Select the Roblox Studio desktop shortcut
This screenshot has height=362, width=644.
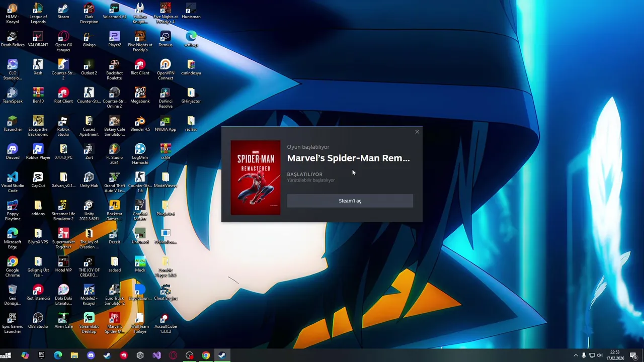[63, 126]
